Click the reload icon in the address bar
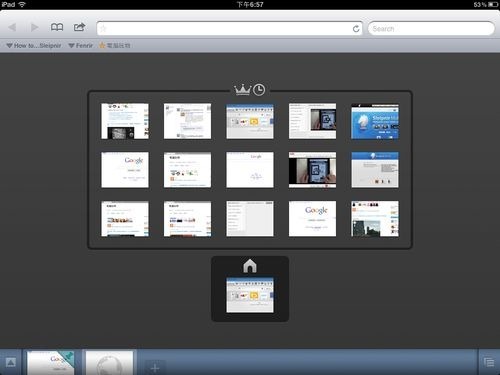Viewport: 500px width, 375px height. (356, 29)
